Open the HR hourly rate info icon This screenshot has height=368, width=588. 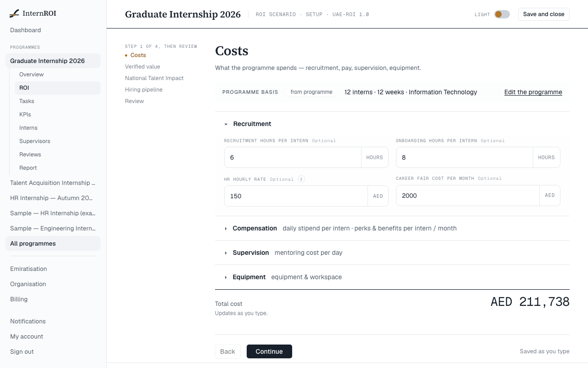tap(301, 179)
